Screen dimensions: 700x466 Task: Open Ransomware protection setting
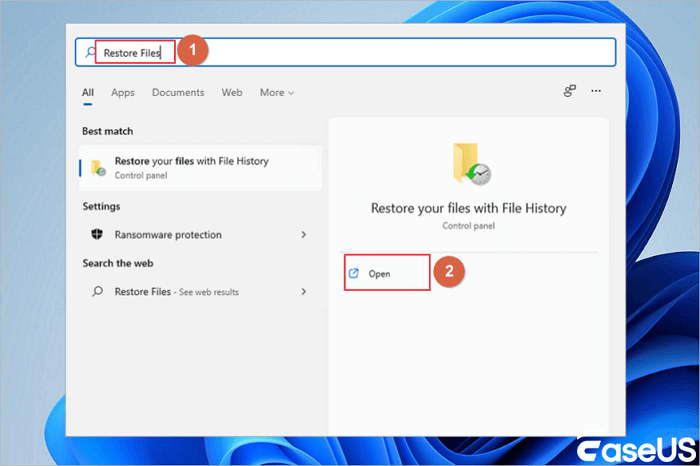[200, 234]
